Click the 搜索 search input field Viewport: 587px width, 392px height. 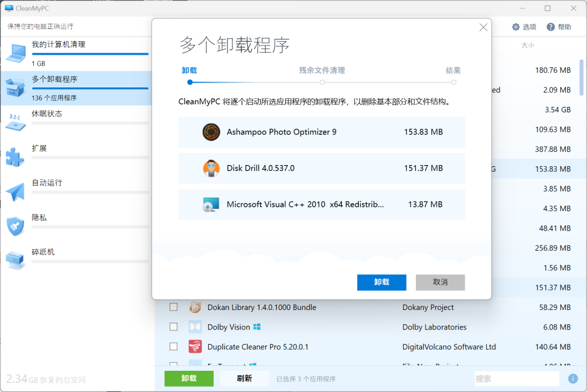(516, 378)
